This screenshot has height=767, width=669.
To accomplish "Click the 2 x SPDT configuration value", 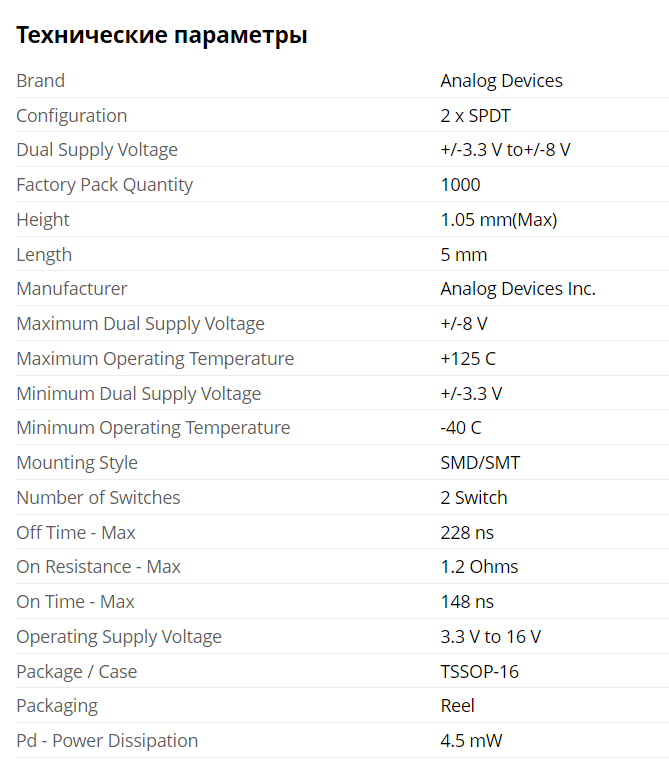I will click(475, 116).
